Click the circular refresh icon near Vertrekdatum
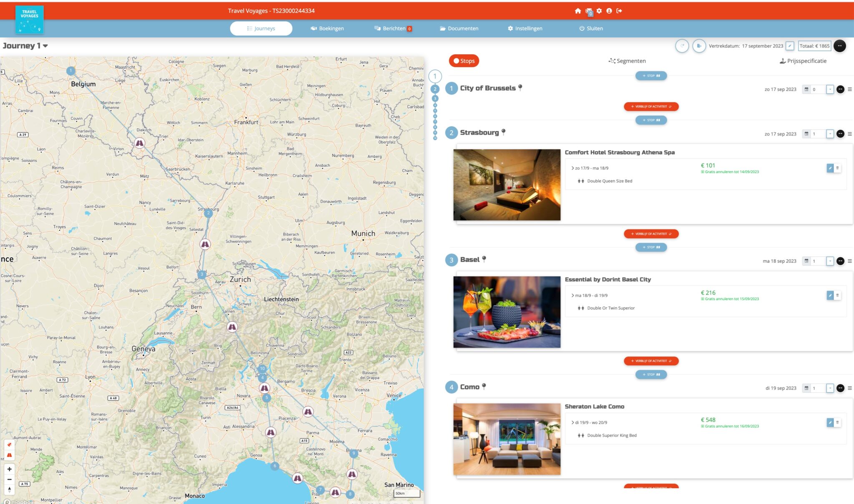Screen dimensions: 854x504 click(682, 46)
